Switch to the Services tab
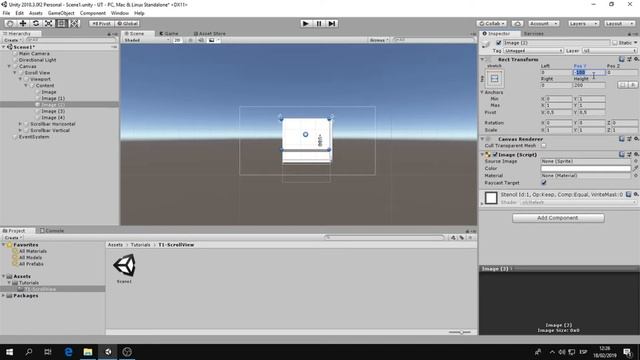The width and height of the screenshot is (640, 360). pyautogui.click(x=533, y=33)
